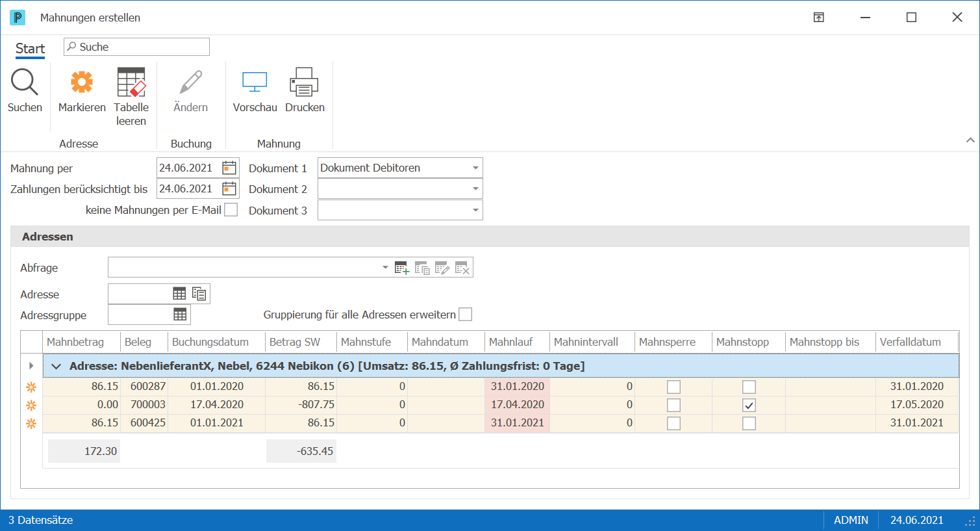Open the table lookup icon in the Adressgruppe field
980x531 pixels.
pos(180,315)
